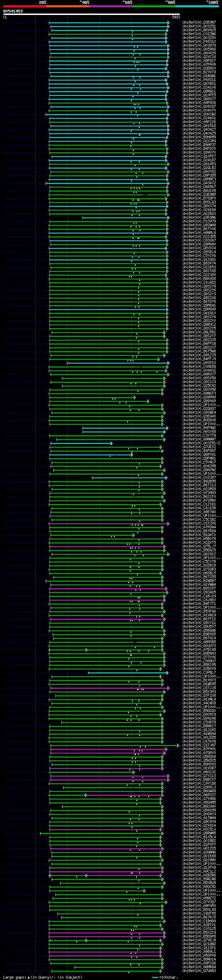Click the short cyan bar for Q03251-2

tap(81, 444)
